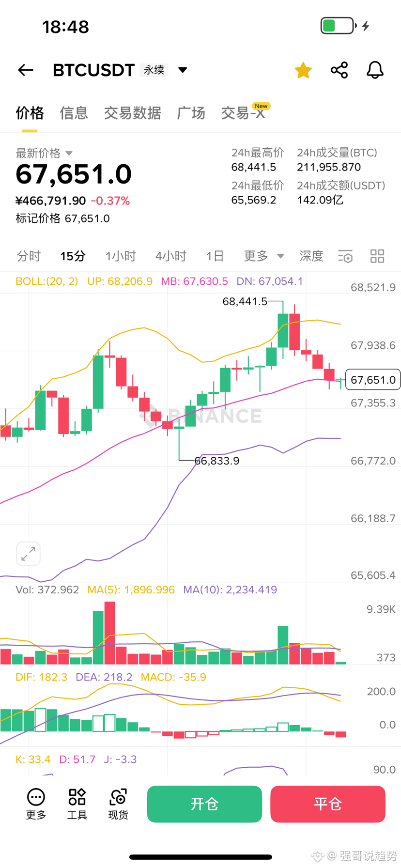Click the DEA: 218.2 label
Image resolution: width=401 pixels, height=868 pixels.
click(x=104, y=677)
